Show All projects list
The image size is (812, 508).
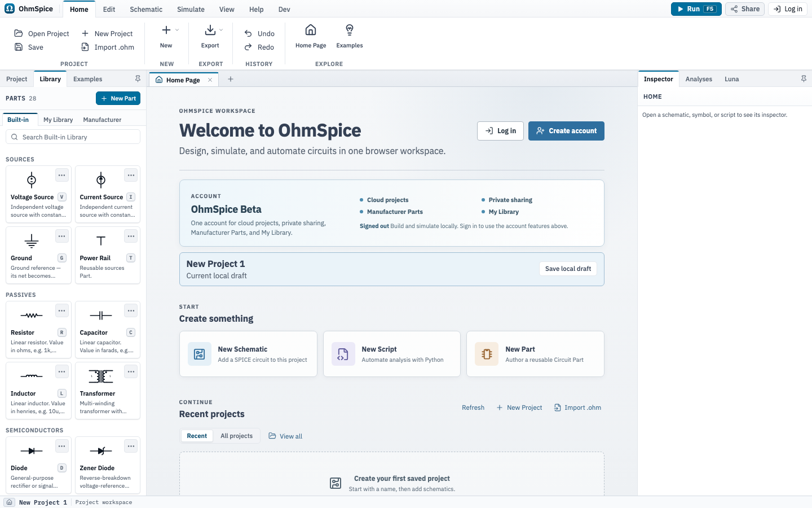pos(237,436)
